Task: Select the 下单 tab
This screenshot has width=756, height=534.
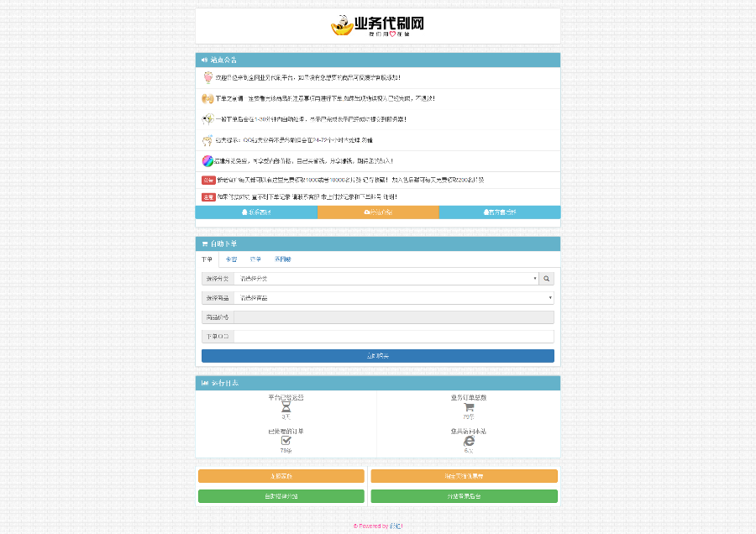Action: click(x=207, y=259)
